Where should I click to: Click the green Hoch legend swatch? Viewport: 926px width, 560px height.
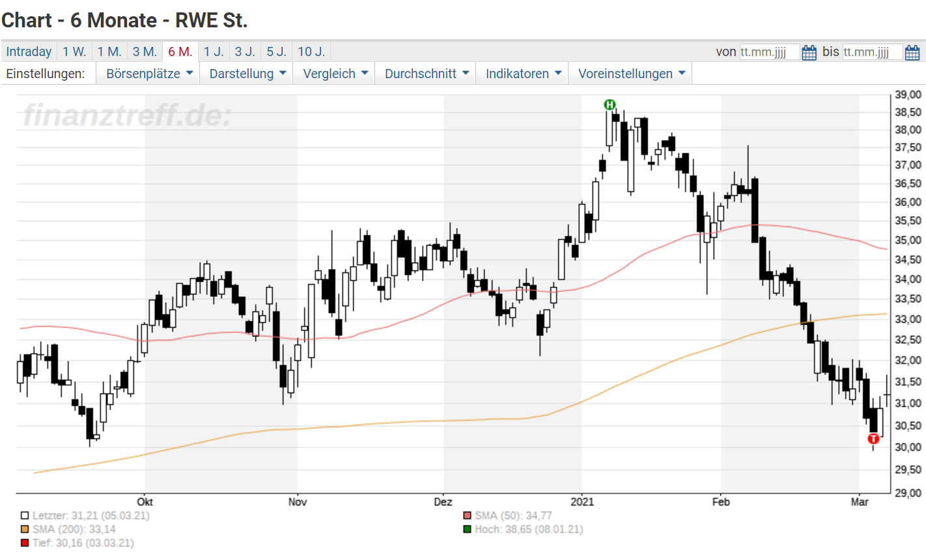[467, 529]
